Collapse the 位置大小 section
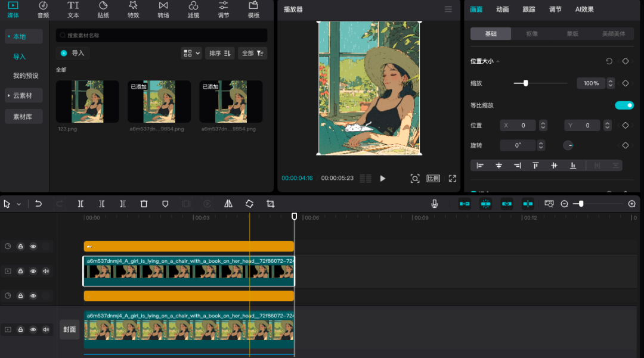 point(498,61)
